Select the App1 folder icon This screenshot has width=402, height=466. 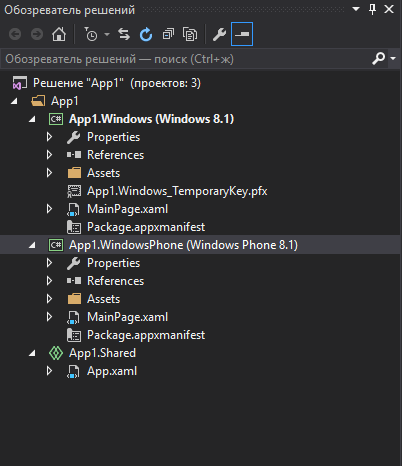click(38, 101)
